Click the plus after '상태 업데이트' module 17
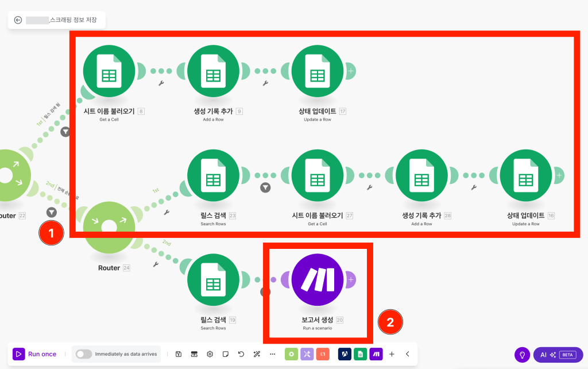588x369 pixels. point(350,71)
